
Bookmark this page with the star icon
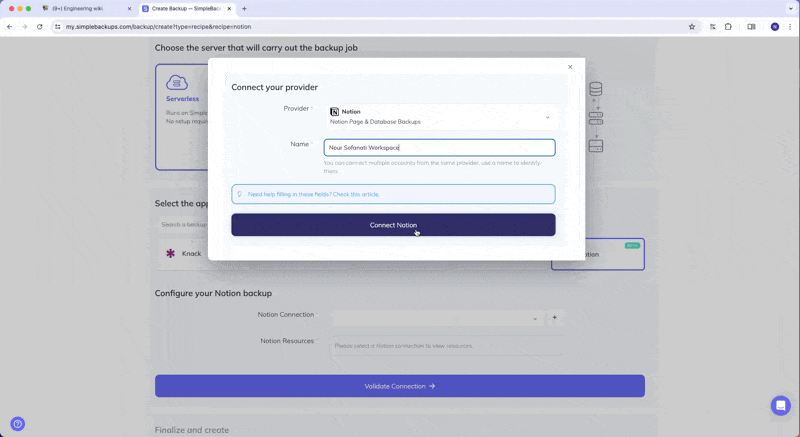(692, 27)
